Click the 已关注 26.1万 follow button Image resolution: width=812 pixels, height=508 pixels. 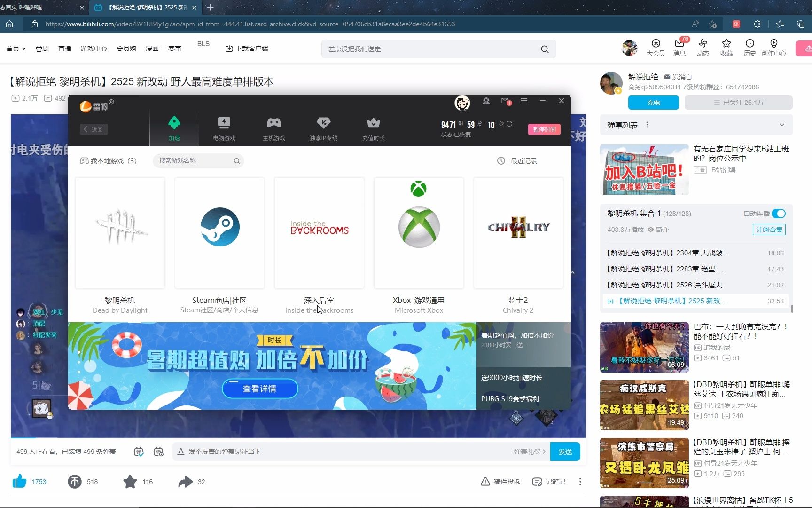739,103
